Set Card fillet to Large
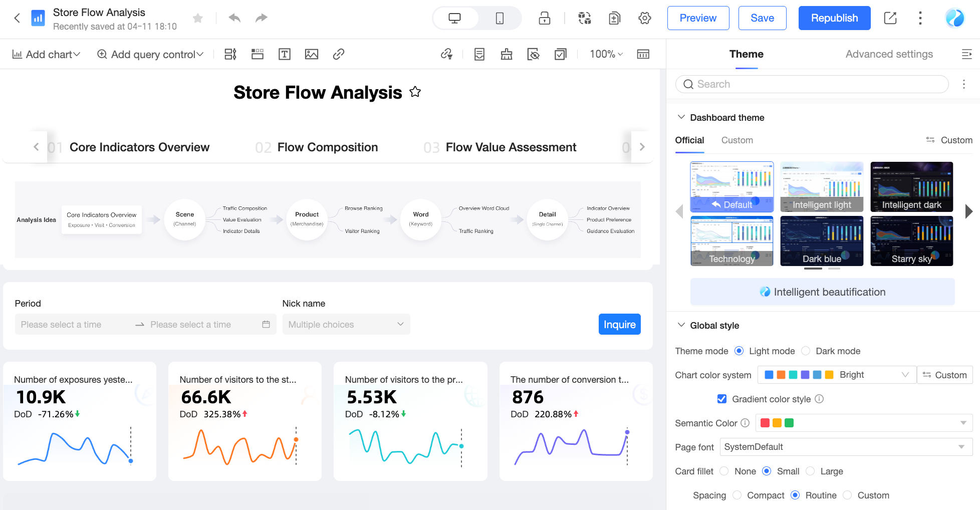This screenshot has height=510, width=980. 810,471
